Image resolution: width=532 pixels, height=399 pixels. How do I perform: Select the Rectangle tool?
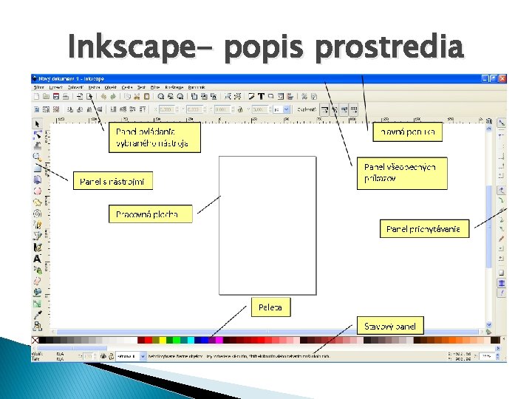pos(38,168)
